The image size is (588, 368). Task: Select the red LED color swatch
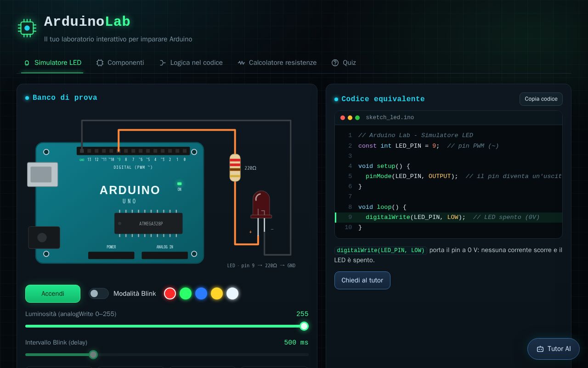point(170,293)
